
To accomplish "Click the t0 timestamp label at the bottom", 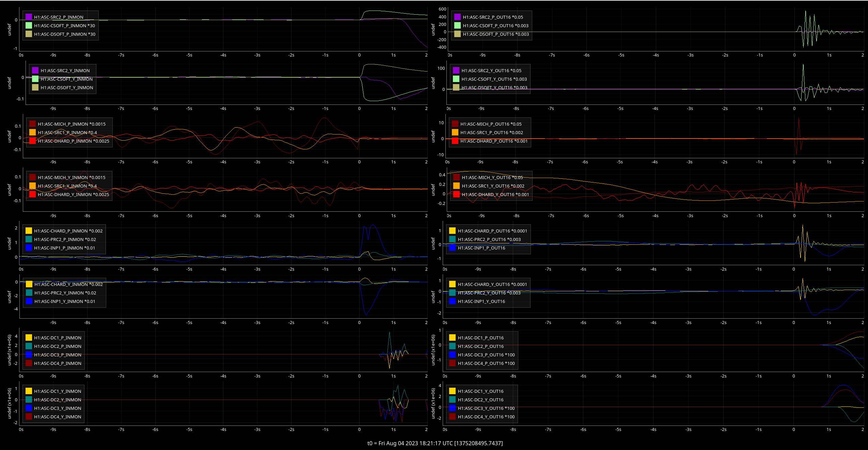I will (x=435, y=443).
